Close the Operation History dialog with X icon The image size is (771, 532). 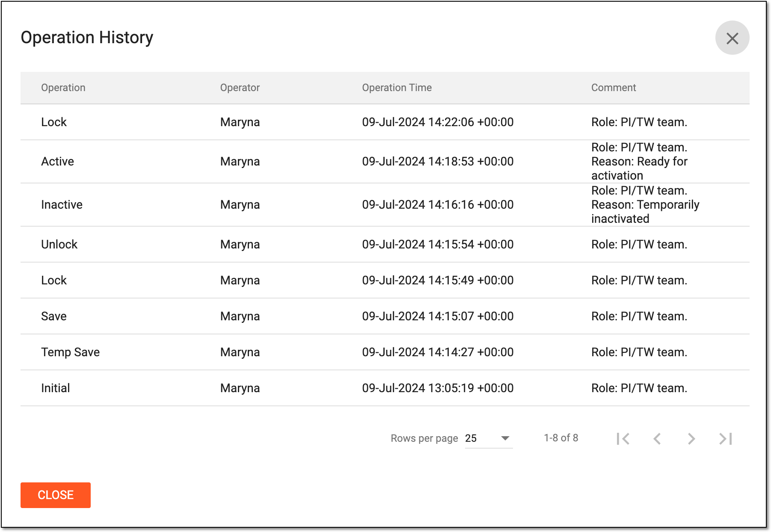click(732, 38)
